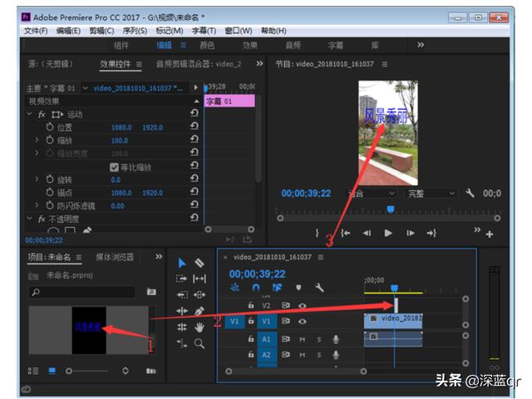
Task: Reset the Rotation (旋转) parameter
Action: tap(194, 180)
